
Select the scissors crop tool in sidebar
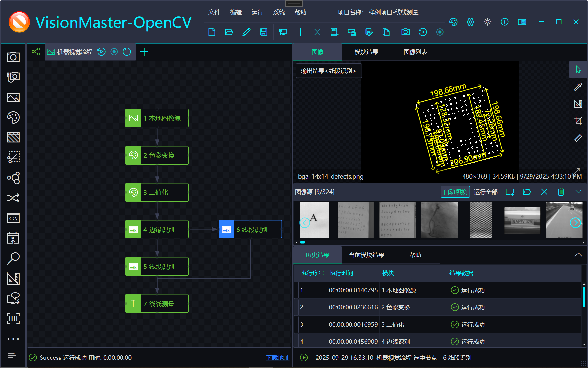click(13, 157)
